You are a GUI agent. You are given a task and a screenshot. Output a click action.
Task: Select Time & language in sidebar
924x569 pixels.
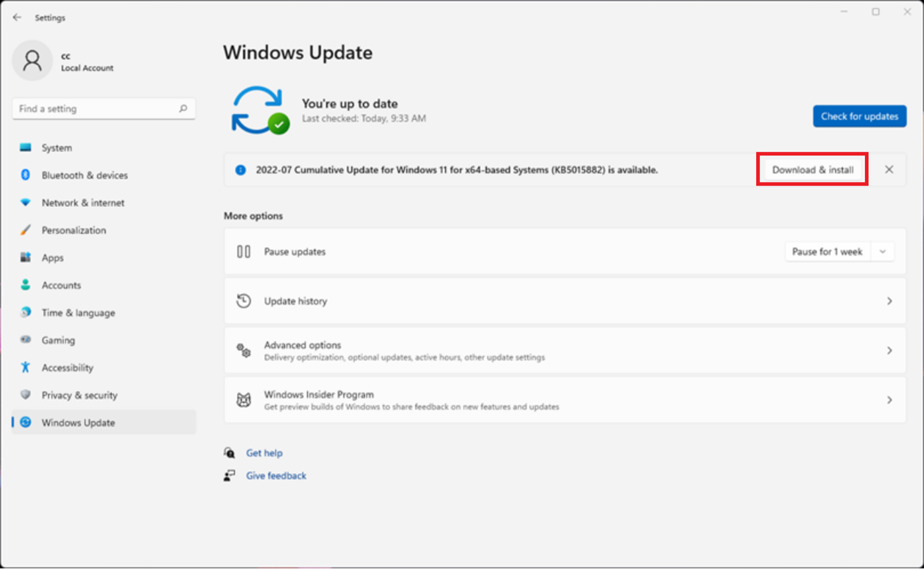78,313
